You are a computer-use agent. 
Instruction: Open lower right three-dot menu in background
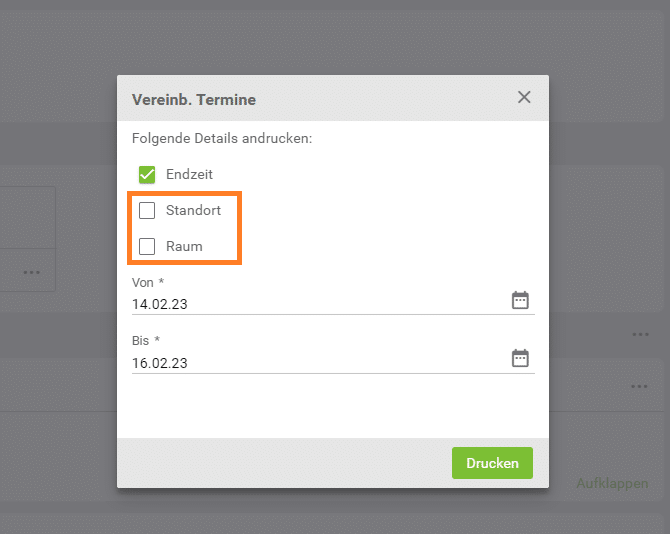point(639,386)
